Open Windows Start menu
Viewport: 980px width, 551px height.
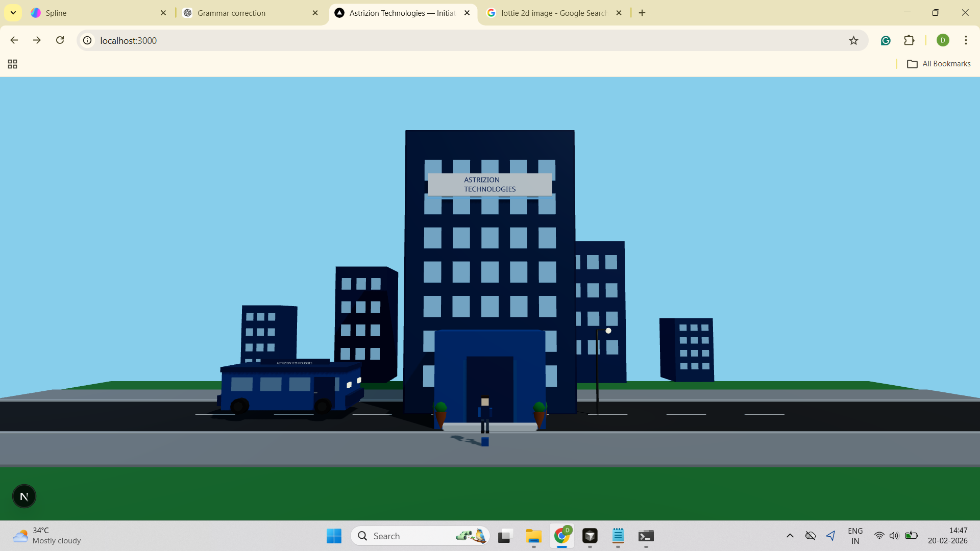334,536
